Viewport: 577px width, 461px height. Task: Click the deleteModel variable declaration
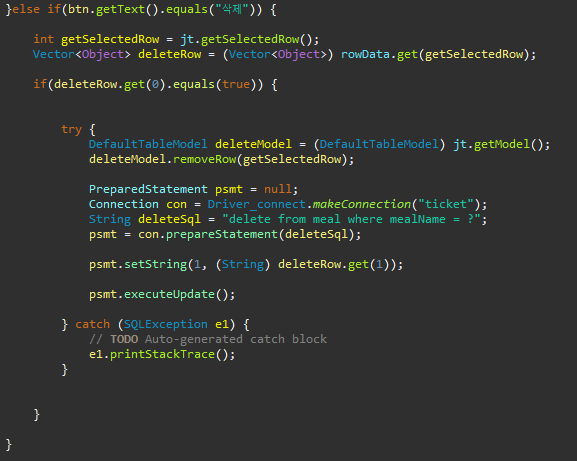tap(253, 144)
